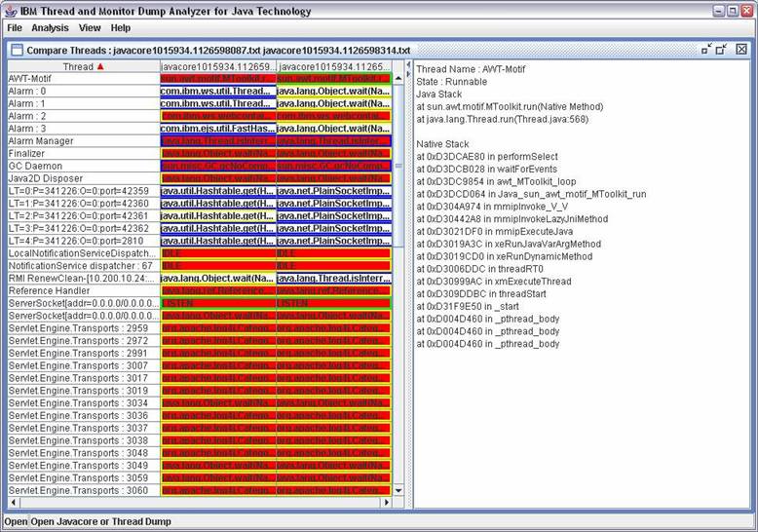Click the Java application icon in title bar

point(11,11)
